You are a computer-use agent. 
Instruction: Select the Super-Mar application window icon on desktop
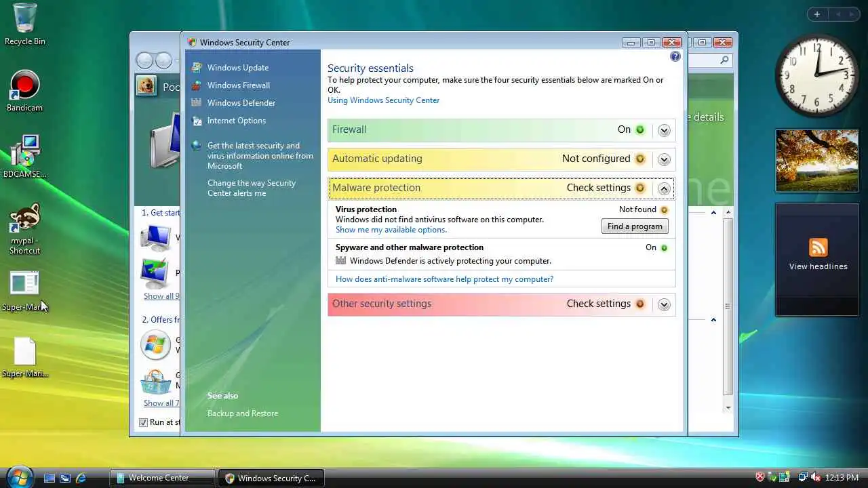25,284
